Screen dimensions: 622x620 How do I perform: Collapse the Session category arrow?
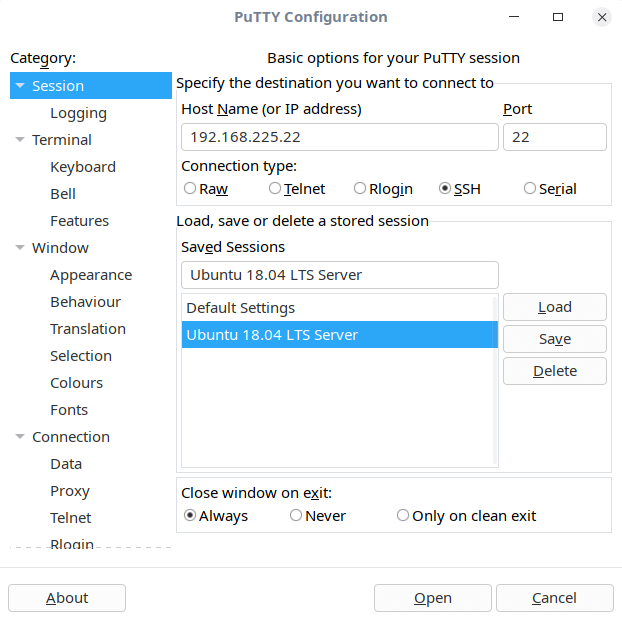(x=20, y=86)
